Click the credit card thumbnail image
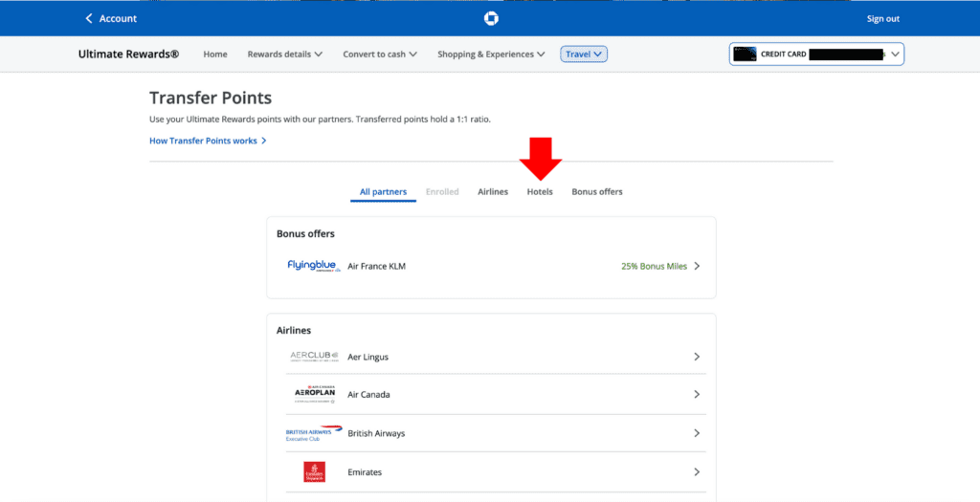The height and width of the screenshot is (502, 980). pos(745,55)
